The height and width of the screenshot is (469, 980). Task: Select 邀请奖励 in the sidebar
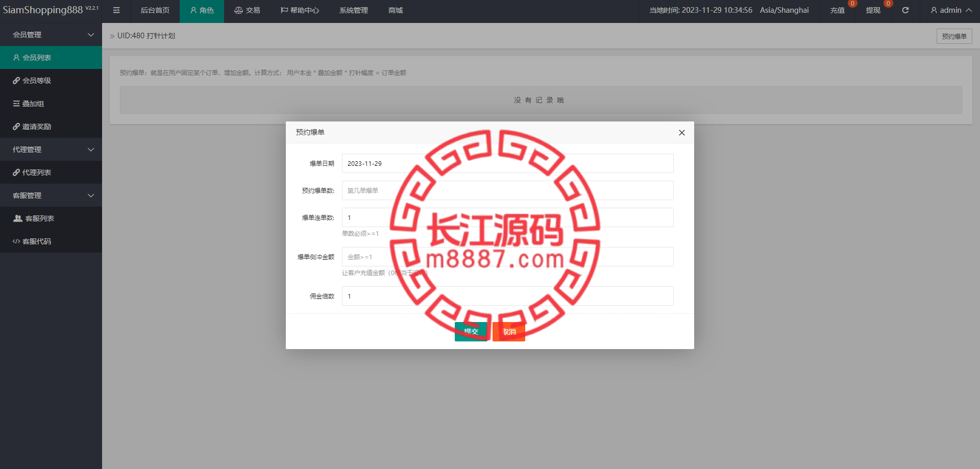[x=51, y=127]
